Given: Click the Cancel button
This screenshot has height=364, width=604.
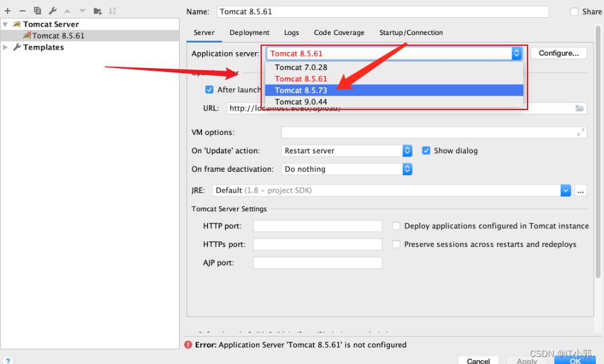Looking at the screenshot, I should 478,361.
